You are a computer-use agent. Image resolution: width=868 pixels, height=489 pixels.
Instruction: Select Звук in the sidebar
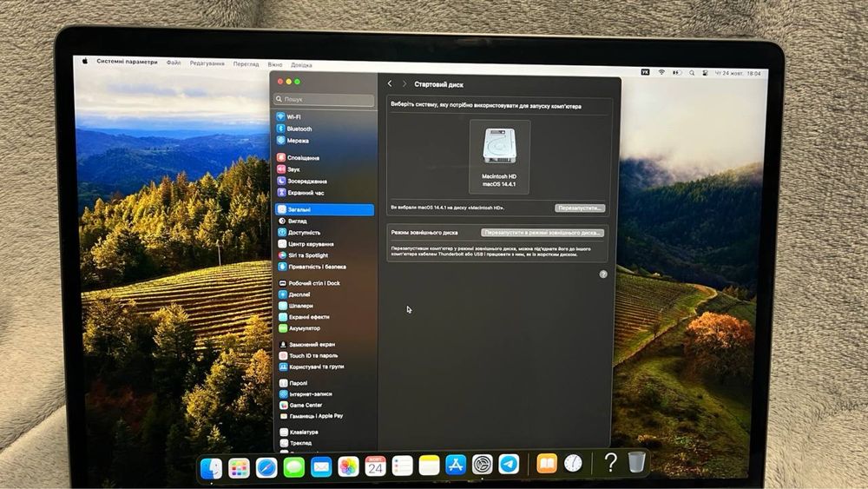click(325, 169)
